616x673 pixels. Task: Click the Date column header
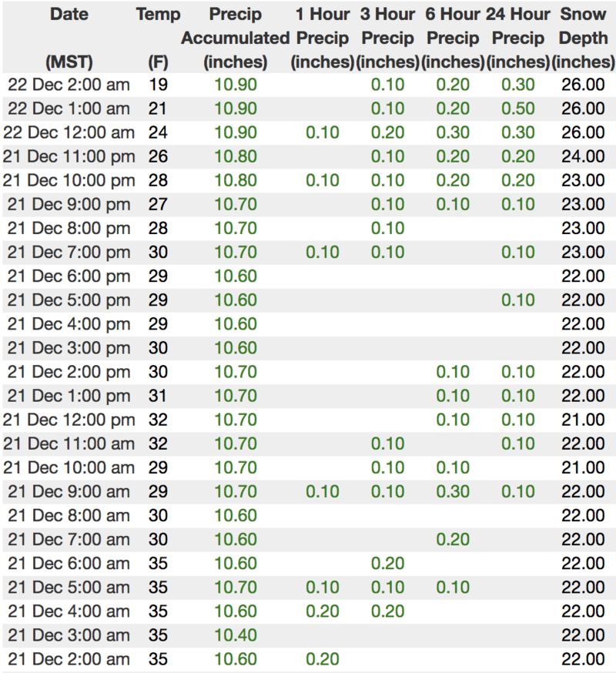[x=69, y=14]
